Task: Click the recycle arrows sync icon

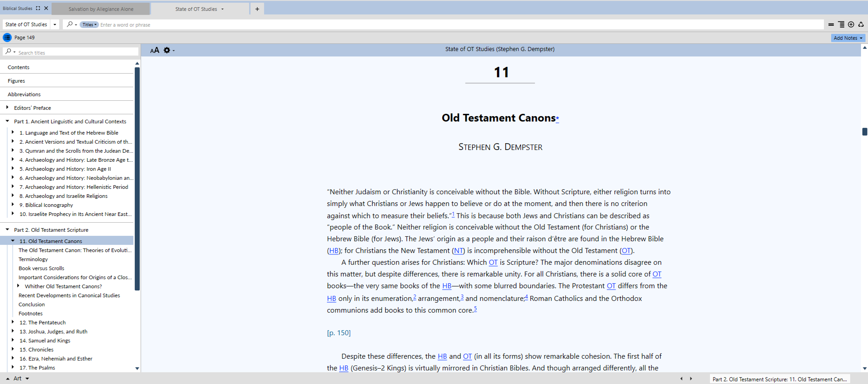Action: pyautogui.click(x=861, y=24)
